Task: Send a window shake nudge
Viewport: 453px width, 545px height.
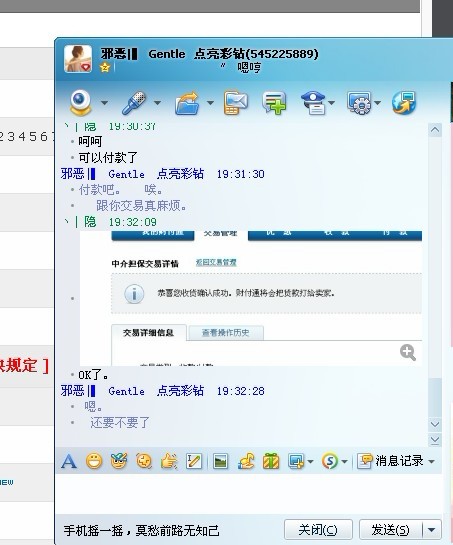Action: (169, 461)
